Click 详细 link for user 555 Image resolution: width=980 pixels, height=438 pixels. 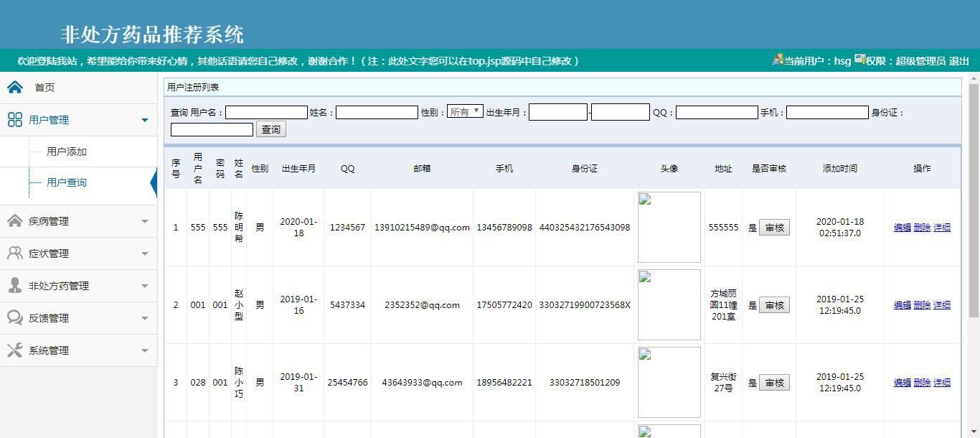click(x=942, y=228)
